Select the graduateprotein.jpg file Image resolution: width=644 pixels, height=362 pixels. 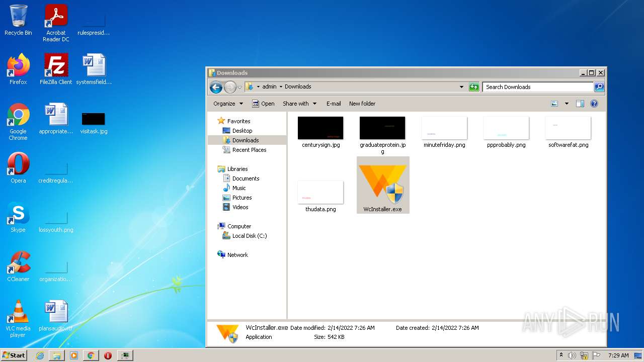click(382, 135)
